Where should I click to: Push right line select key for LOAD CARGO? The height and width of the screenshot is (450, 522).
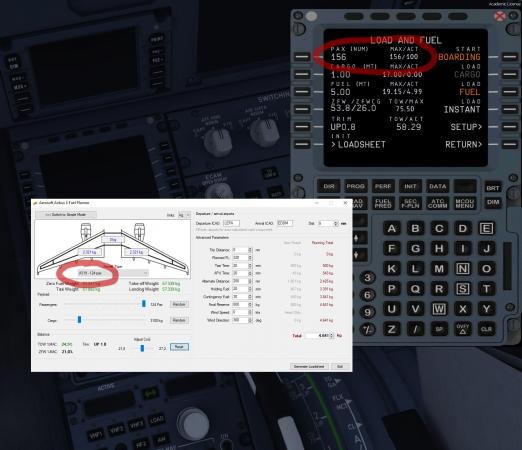510,74
